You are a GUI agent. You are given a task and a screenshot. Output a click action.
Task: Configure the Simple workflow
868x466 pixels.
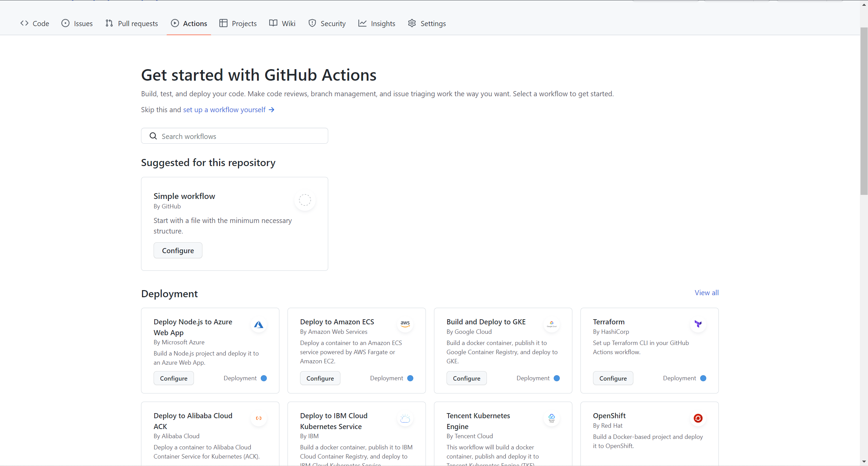(178, 250)
